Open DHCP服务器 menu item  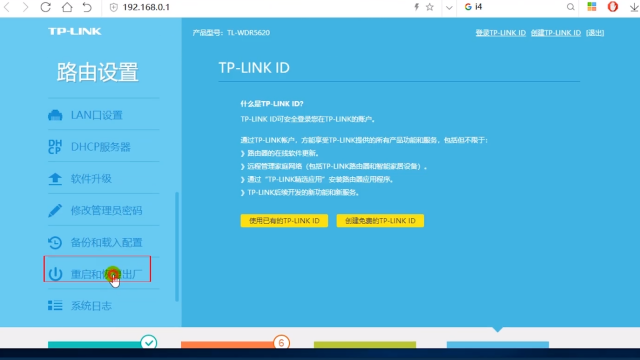[101, 147]
